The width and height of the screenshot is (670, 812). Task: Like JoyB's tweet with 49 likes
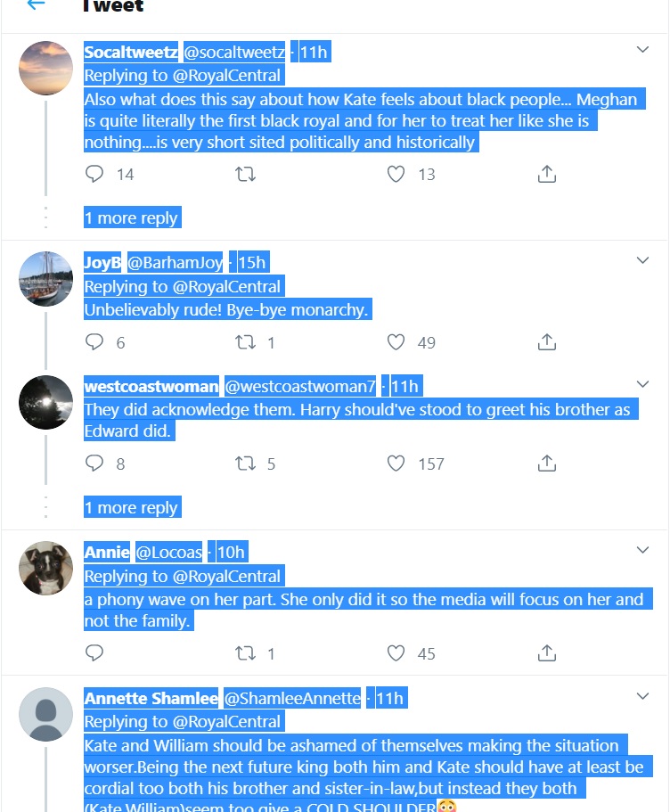click(x=396, y=342)
